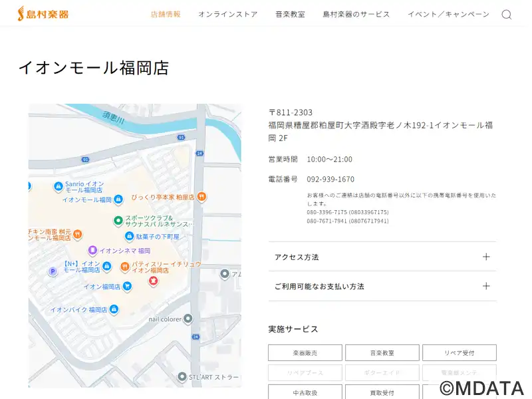Select the イオンバイク福岡店 shop pin

click(x=114, y=310)
